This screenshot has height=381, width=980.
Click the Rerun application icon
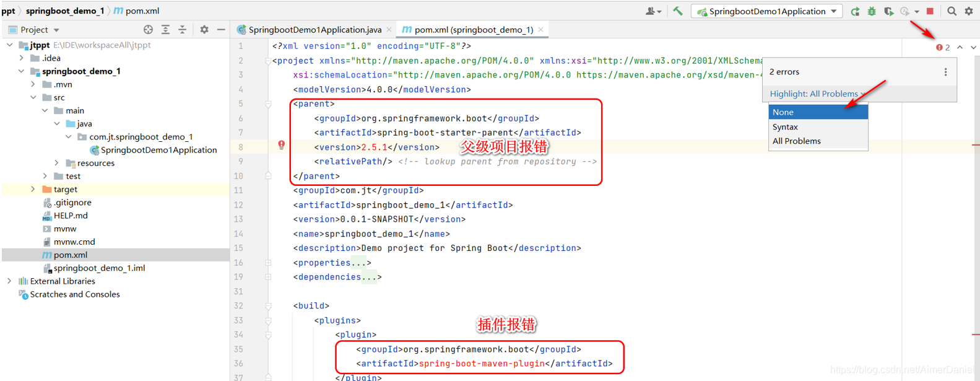coord(855,11)
